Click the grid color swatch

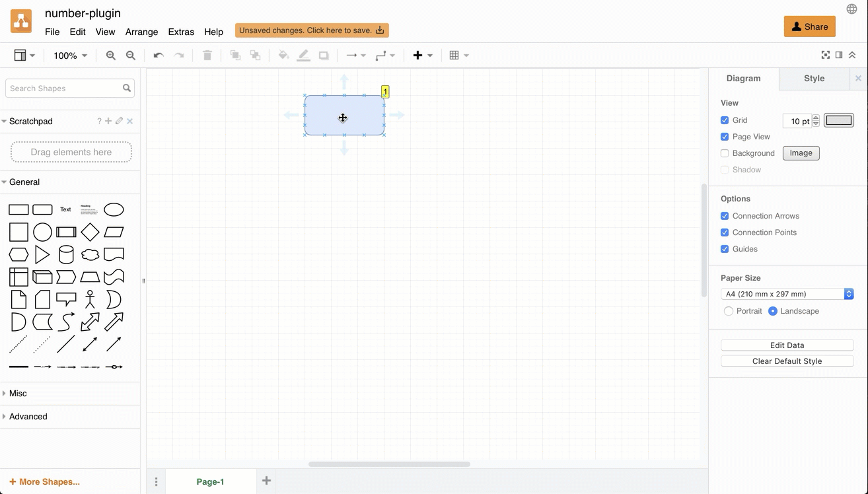click(x=838, y=120)
